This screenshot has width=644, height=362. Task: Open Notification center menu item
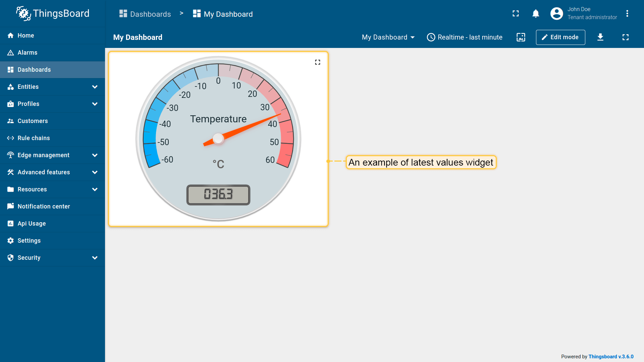44,206
